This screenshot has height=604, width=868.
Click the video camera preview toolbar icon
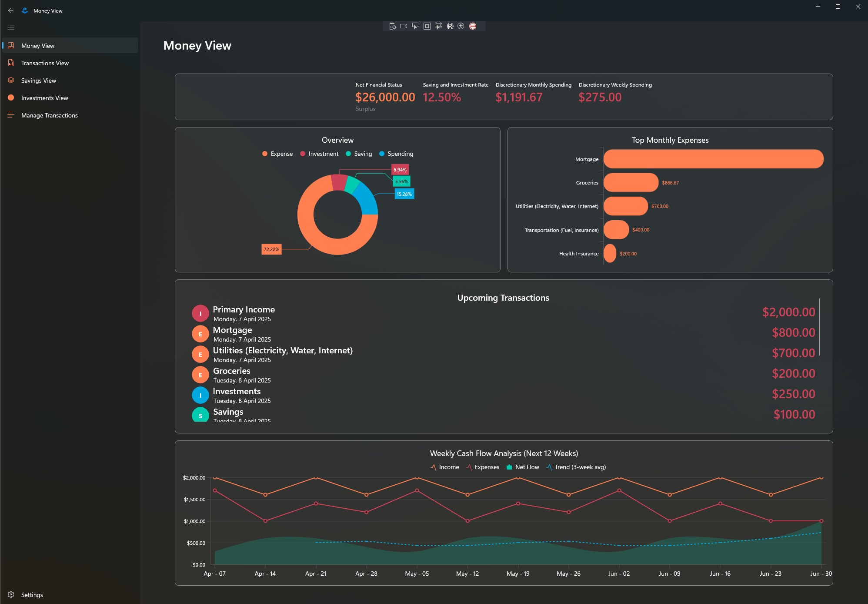(404, 26)
